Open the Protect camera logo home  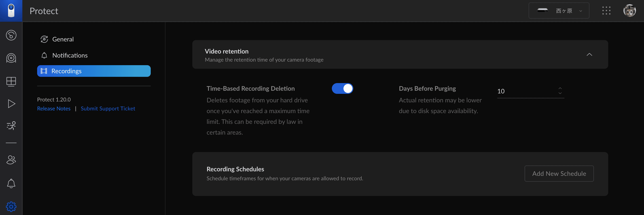tap(11, 11)
